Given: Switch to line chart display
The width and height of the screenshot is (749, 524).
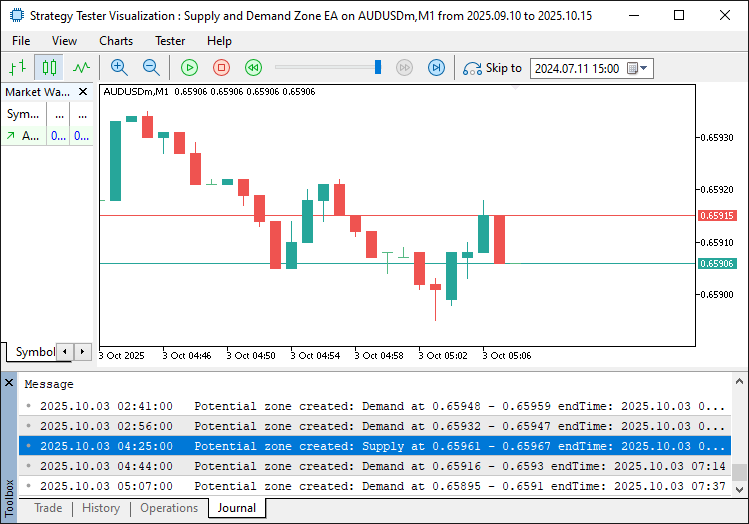Looking at the screenshot, I should [x=81, y=68].
